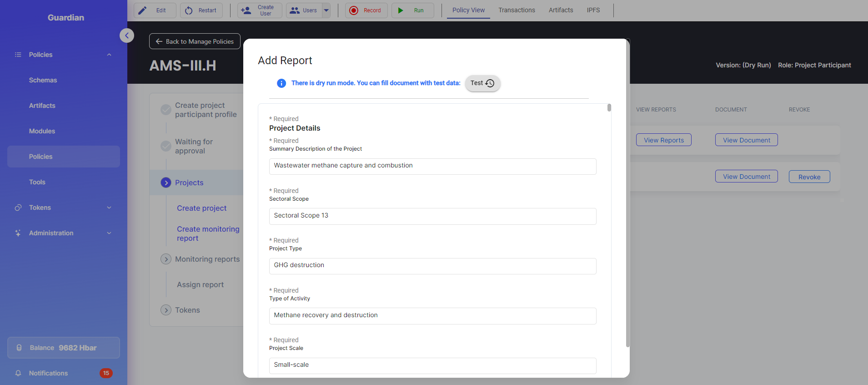Open the Users dropdown arrow
Image resolution: width=868 pixels, height=385 pixels.
[x=326, y=10]
